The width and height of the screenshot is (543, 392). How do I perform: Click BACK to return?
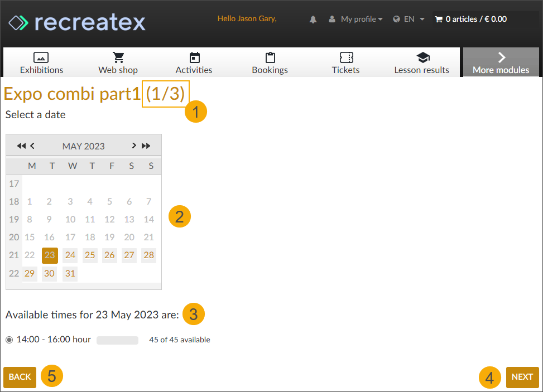pos(20,377)
